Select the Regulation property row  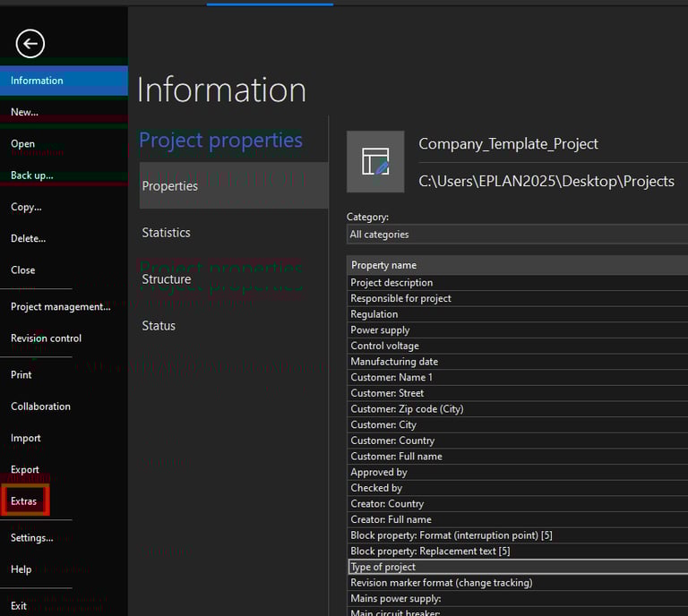coord(517,314)
